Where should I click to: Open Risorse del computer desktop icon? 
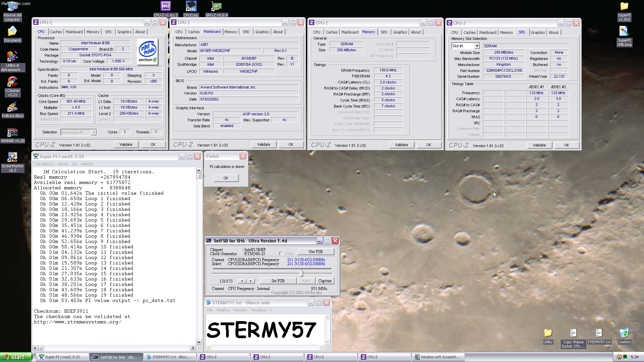(x=12, y=12)
